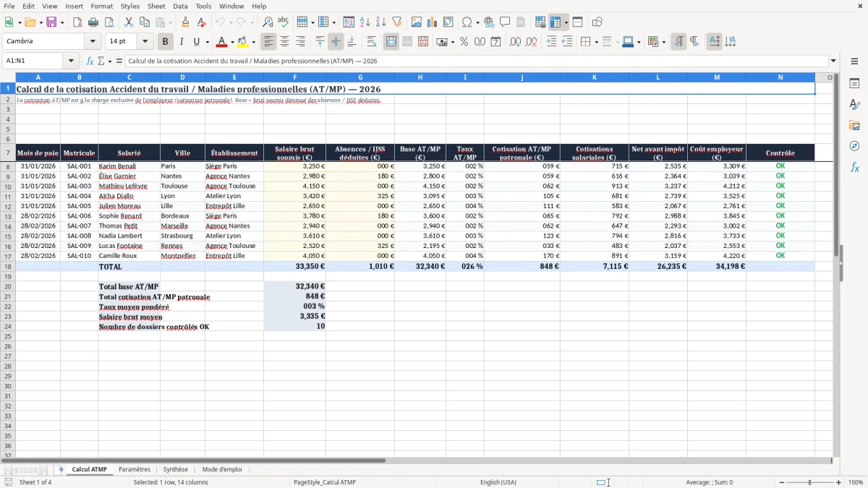Sort descending Z to A
Image resolution: width=868 pixels, height=488 pixels.
381,22
